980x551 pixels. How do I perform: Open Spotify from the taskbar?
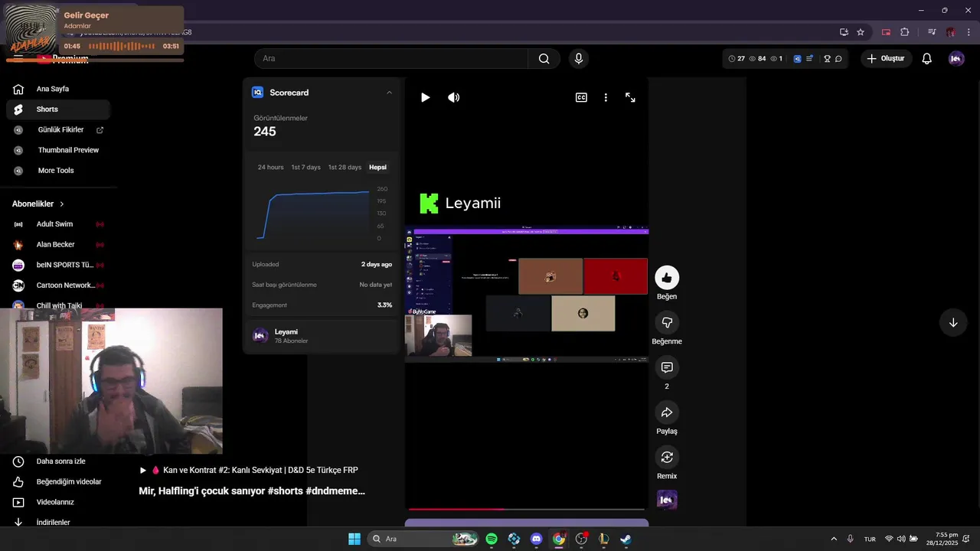(492, 539)
